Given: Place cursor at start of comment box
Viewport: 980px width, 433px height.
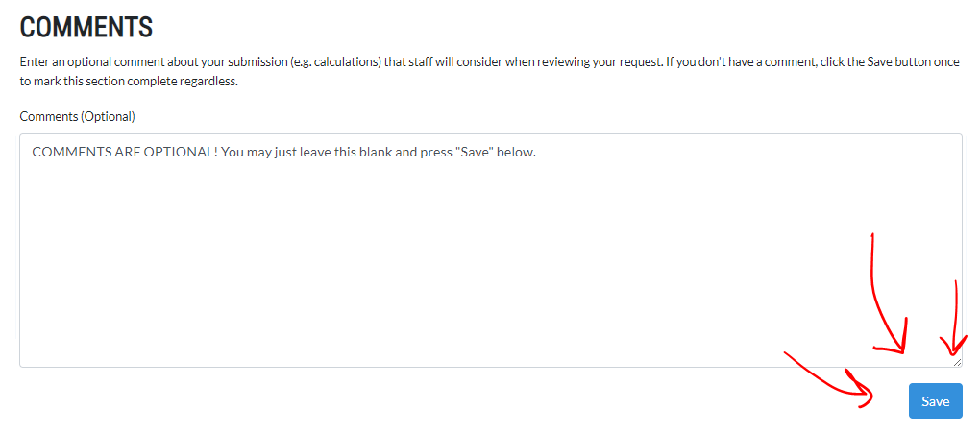Looking at the screenshot, I should pyautogui.click(x=33, y=153).
